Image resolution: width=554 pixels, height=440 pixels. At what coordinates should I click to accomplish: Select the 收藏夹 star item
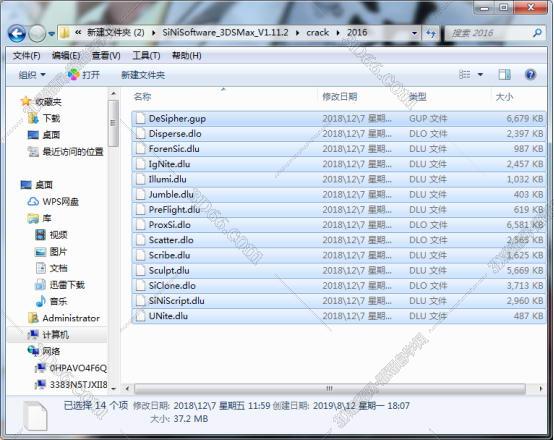(41, 102)
